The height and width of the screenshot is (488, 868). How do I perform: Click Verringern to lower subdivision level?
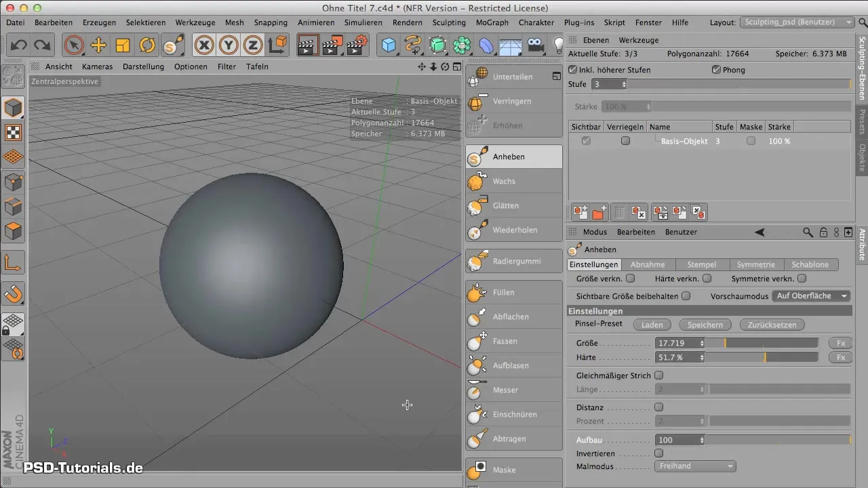(513, 101)
